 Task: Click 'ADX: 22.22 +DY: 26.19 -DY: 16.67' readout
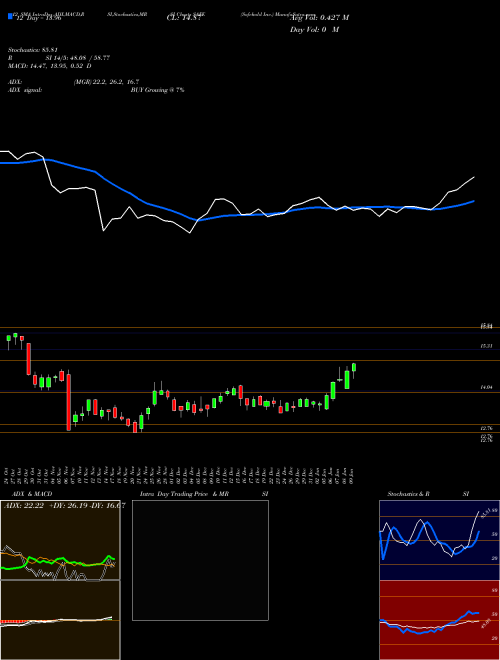tap(64, 506)
